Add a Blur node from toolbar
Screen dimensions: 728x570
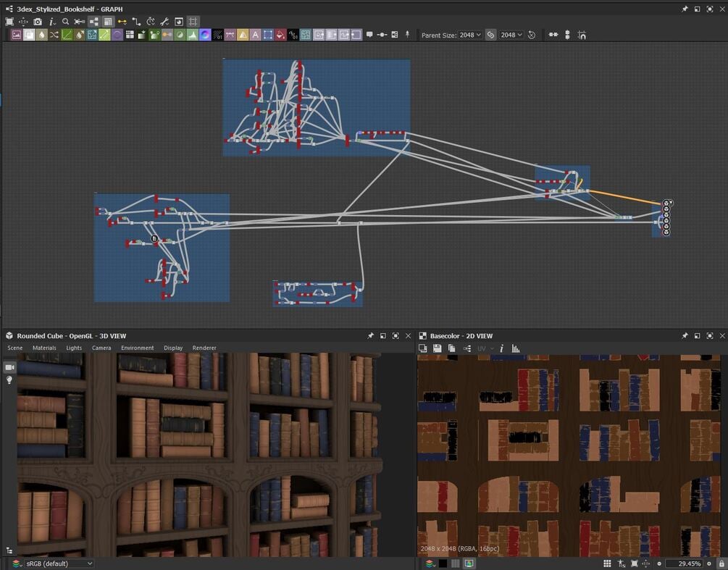point(41,35)
